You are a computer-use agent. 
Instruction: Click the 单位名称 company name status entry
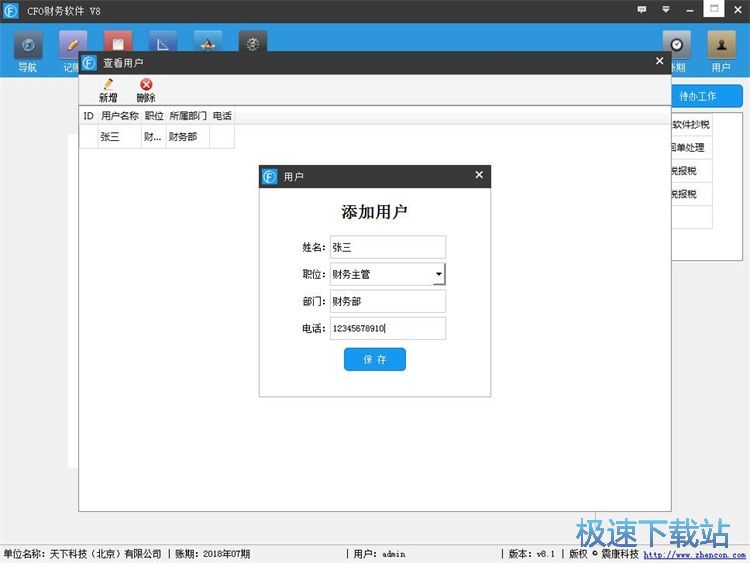(82, 554)
